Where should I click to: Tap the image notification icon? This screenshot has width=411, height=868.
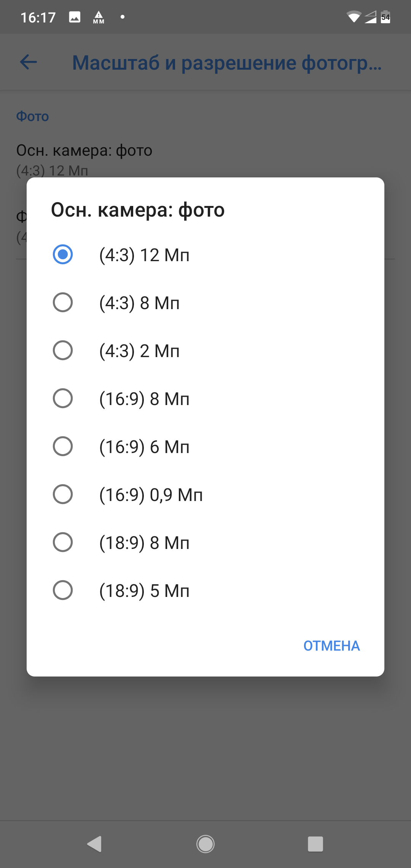[75, 17]
